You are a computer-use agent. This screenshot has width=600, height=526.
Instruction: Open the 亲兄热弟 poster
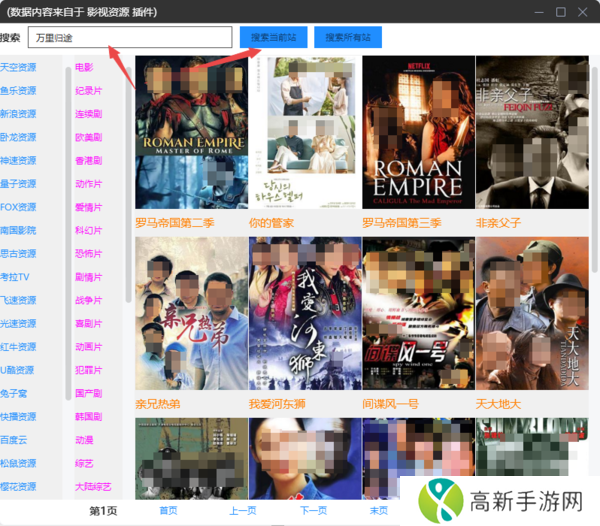[190, 313]
